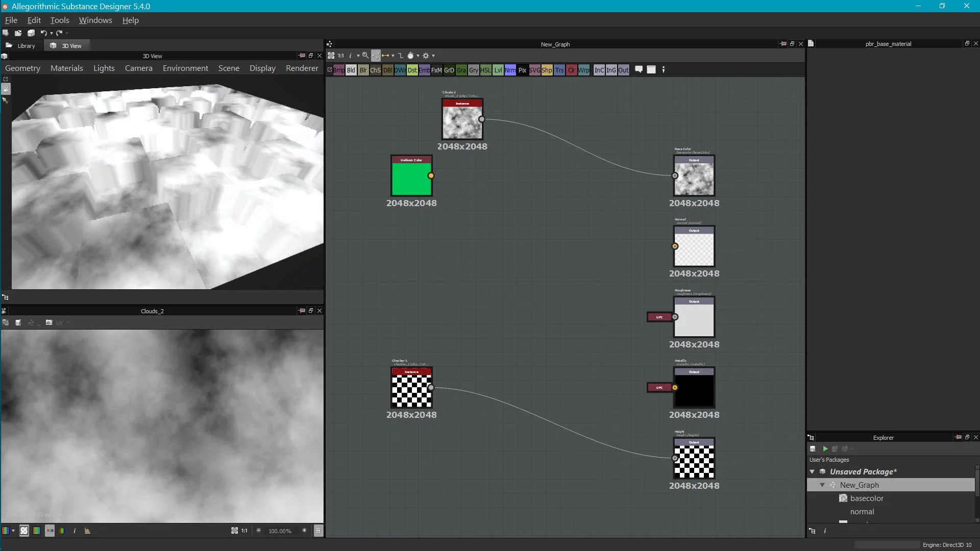Fit graph to view in New_Graph toolbar
This screenshot has width=980, height=551.
(x=331, y=56)
